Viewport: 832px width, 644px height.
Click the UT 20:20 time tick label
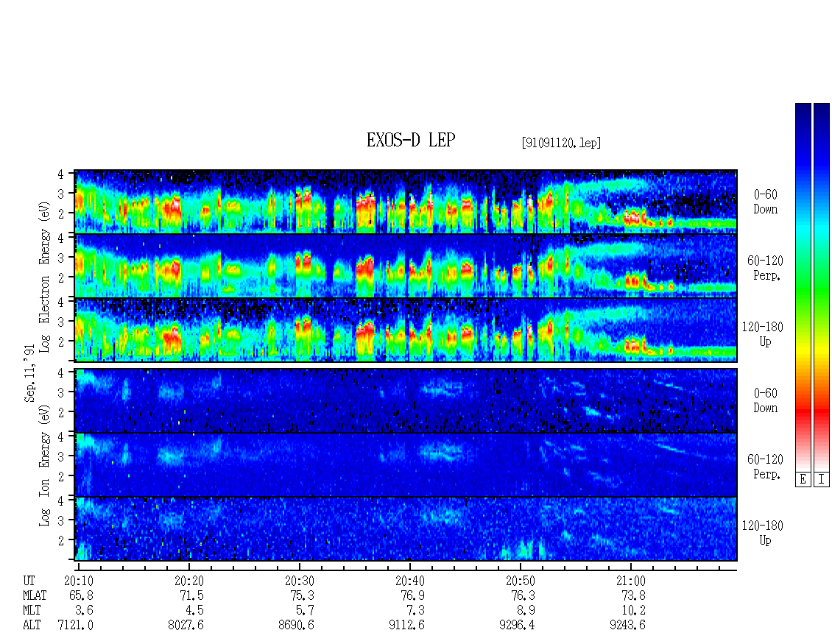tap(189, 581)
